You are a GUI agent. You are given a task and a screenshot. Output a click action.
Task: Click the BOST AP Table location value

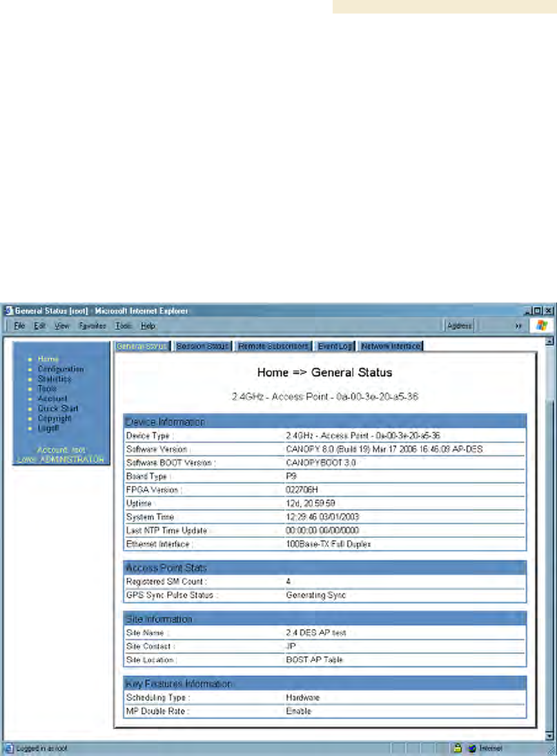click(314, 660)
